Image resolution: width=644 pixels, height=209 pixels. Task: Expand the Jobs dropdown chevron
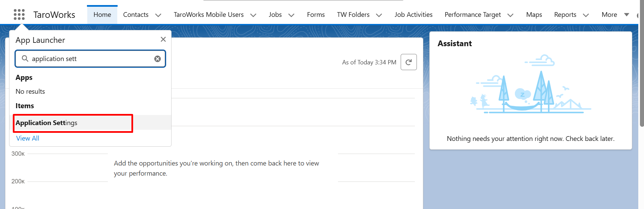pos(292,15)
